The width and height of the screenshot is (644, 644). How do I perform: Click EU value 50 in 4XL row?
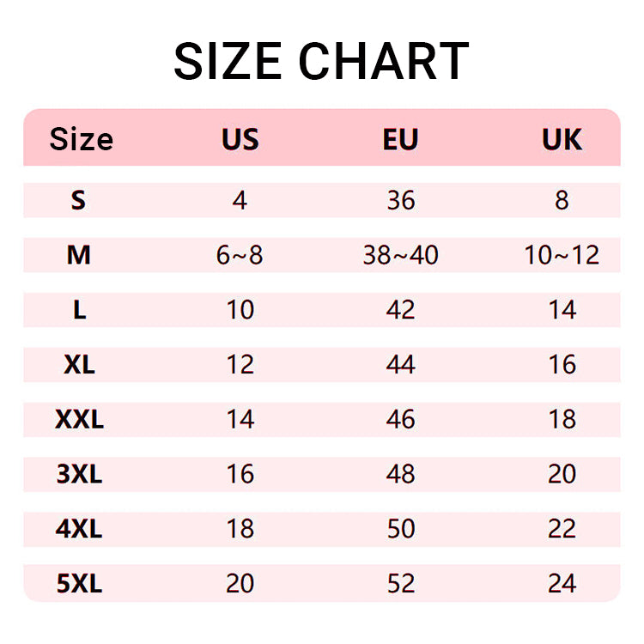400,529
